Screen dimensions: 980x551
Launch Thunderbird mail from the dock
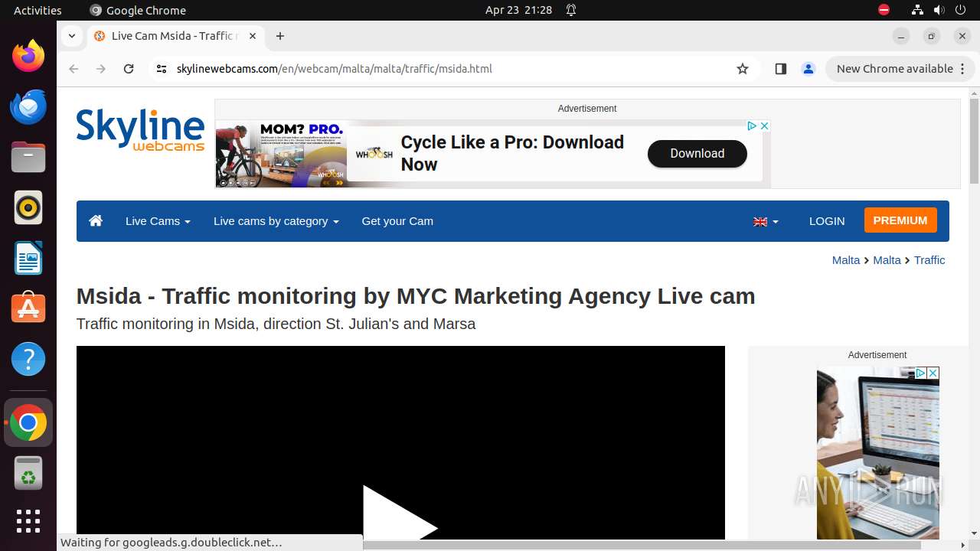(x=28, y=106)
